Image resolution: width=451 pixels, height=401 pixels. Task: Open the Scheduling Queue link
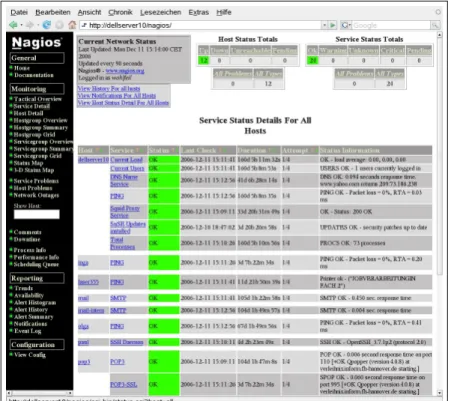tap(36, 264)
